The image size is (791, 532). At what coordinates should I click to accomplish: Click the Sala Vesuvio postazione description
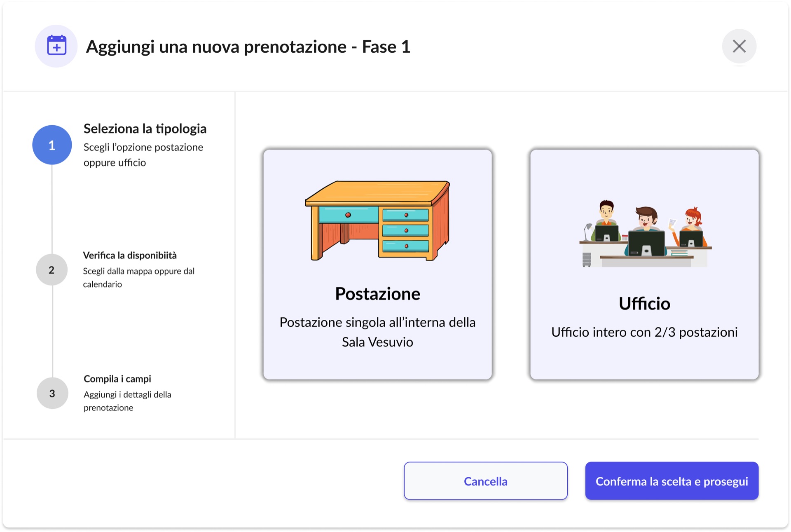tap(377, 332)
